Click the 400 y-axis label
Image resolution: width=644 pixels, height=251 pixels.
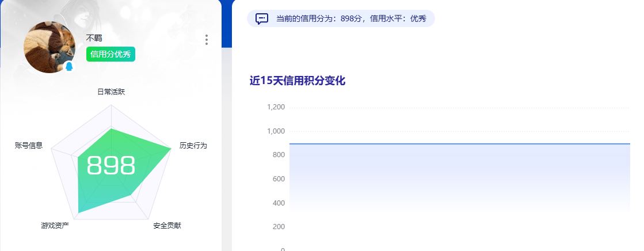pos(279,203)
